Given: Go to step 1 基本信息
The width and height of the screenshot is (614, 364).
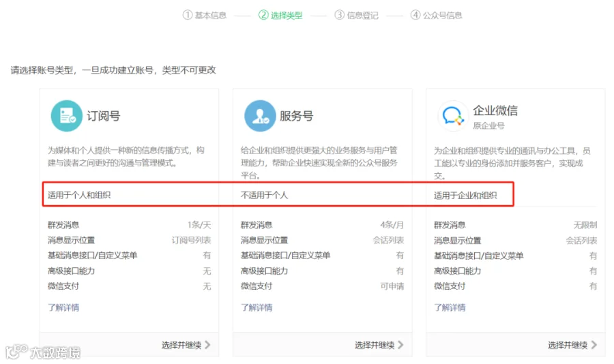Looking at the screenshot, I should (205, 15).
